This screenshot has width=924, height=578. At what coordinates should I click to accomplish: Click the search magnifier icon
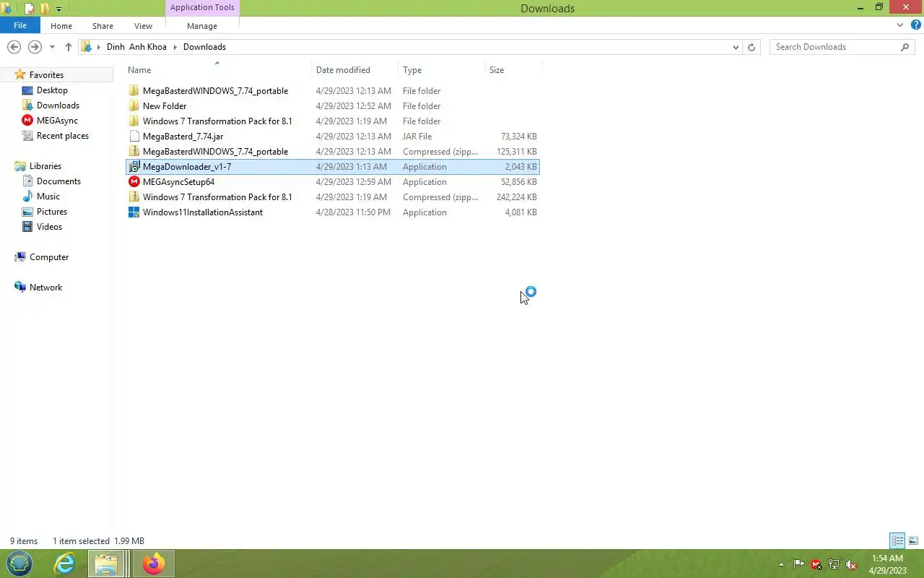coord(905,47)
